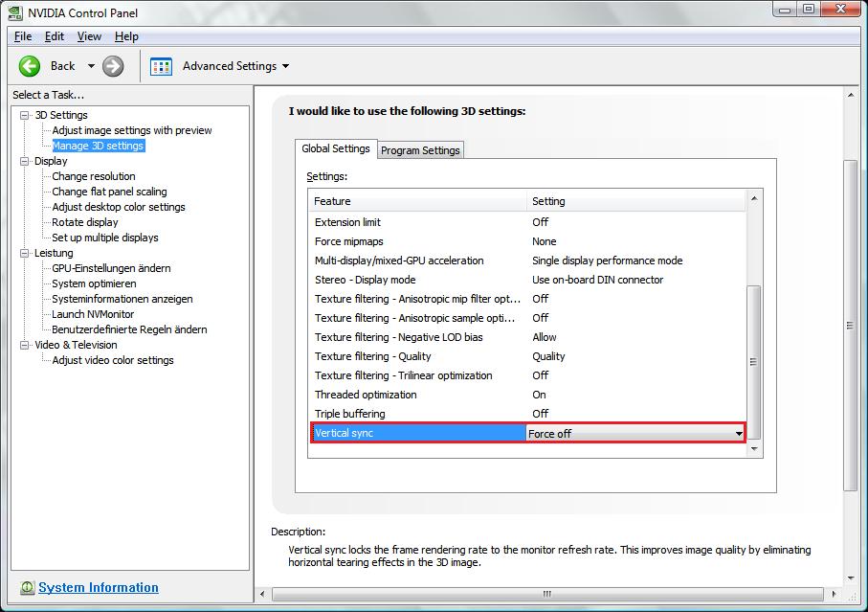Image resolution: width=868 pixels, height=612 pixels.
Task: Click the settings list scrollbar thumb
Action: click(753, 362)
